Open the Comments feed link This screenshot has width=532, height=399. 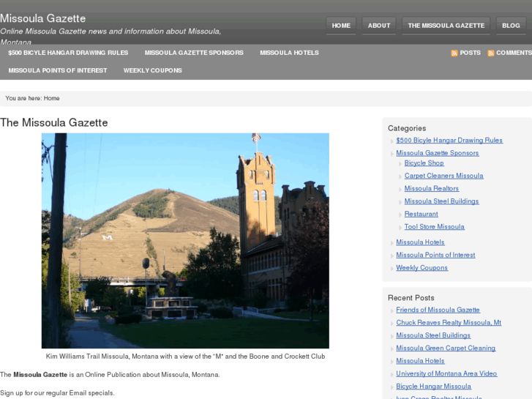514,53
